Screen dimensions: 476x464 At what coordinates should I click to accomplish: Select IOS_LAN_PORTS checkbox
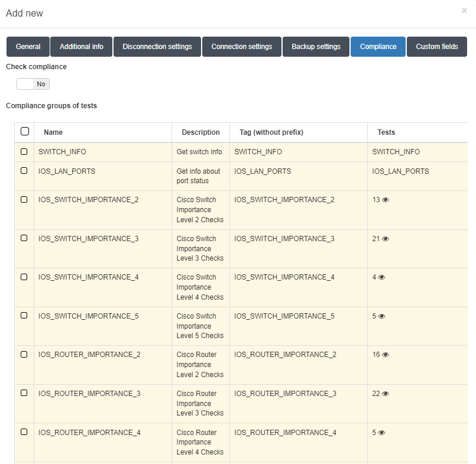(x=24, y=171)
